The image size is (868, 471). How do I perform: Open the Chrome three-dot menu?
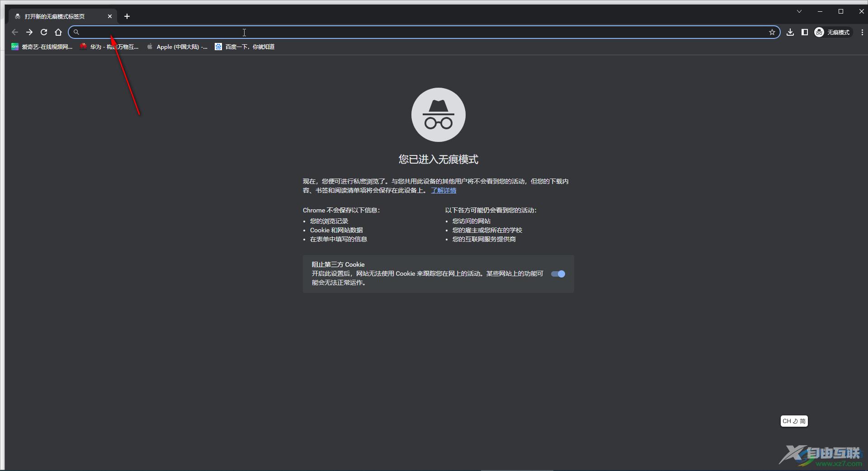[862, 32]
